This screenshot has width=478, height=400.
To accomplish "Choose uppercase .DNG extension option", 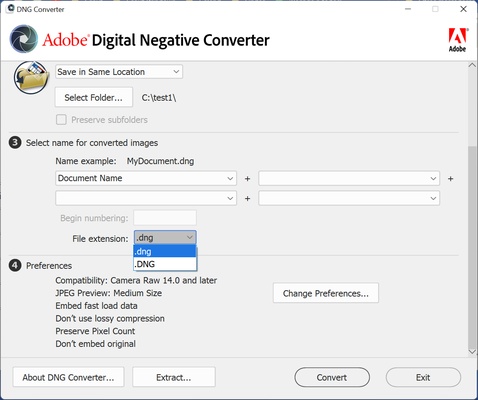I will click(x=165, y=264).
